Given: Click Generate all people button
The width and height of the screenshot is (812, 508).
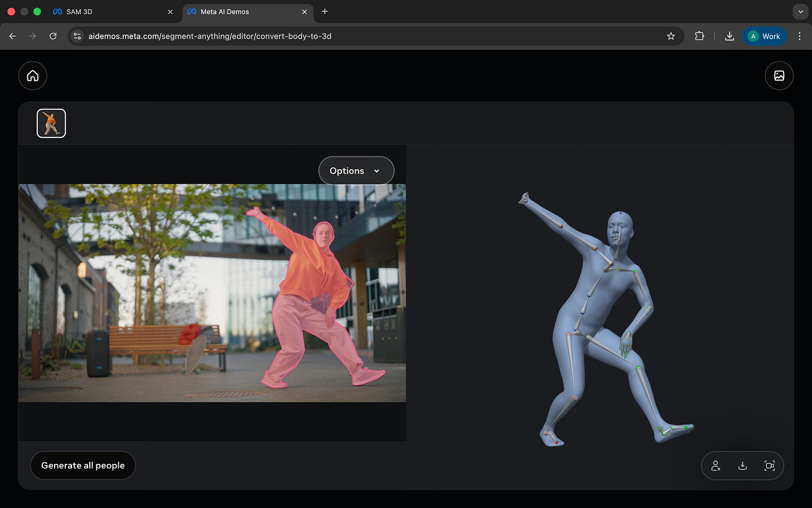Looking at the screenshot, I should (83, 466).
